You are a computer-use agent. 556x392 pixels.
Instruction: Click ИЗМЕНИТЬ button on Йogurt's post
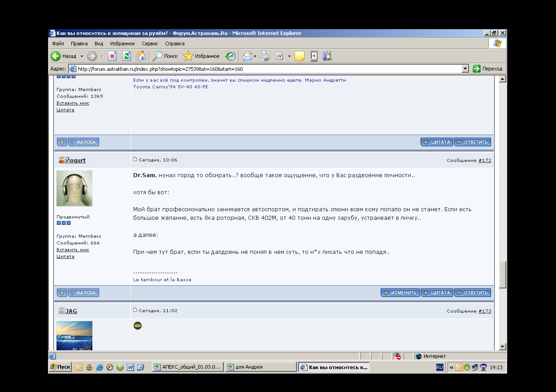click(400, 293)
